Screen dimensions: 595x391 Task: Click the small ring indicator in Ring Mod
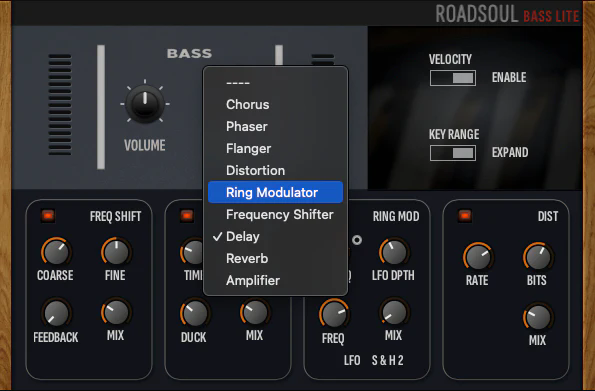click(357, 240)
